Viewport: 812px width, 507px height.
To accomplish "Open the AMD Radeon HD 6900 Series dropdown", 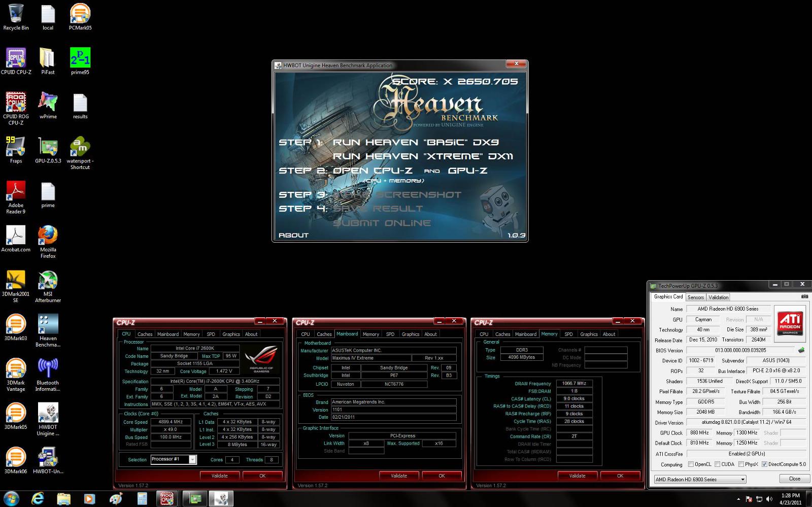I will [x=699, y=479].
